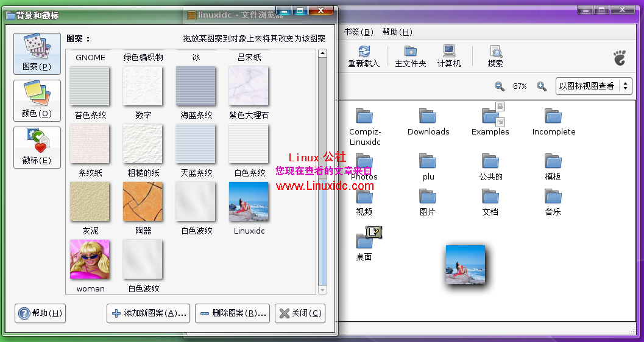Screen dimensions: 644x342
Task: Click the pattern list scroll-up arrow
Action: coord(322,54)
